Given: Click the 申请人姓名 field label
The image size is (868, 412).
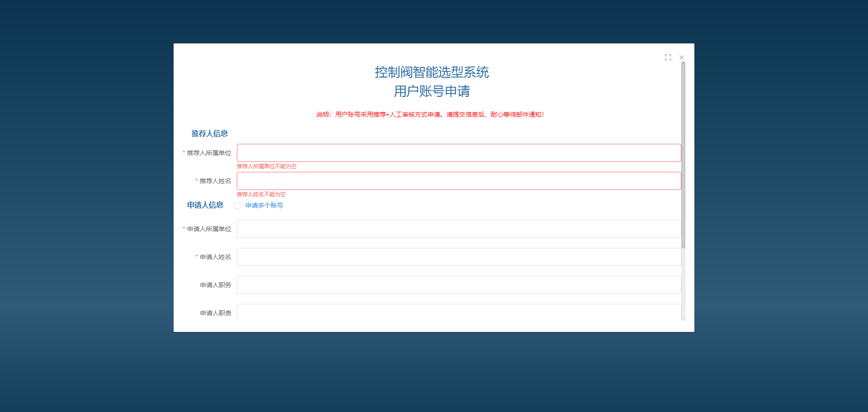Looking at the screenshot, I should pyautogui.click(x=215, y=257).
